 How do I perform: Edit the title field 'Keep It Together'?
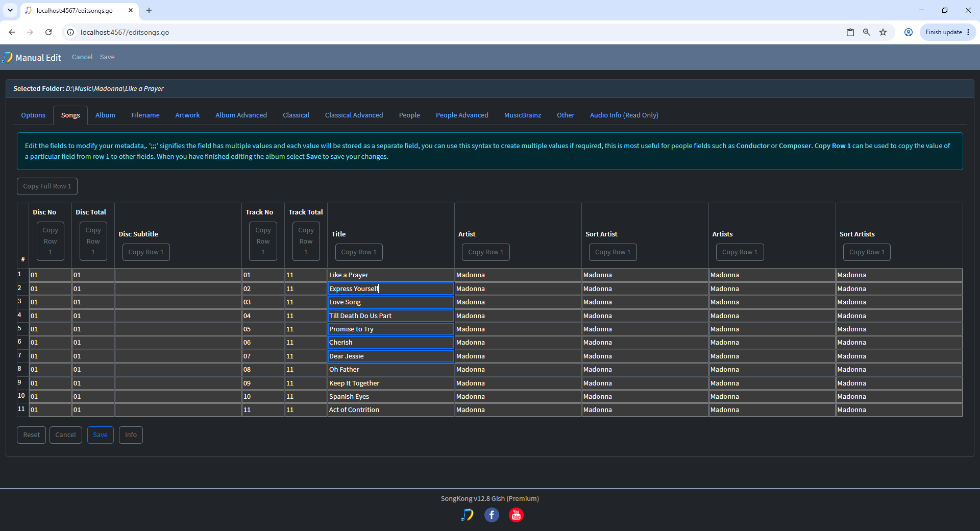[390, 383]
